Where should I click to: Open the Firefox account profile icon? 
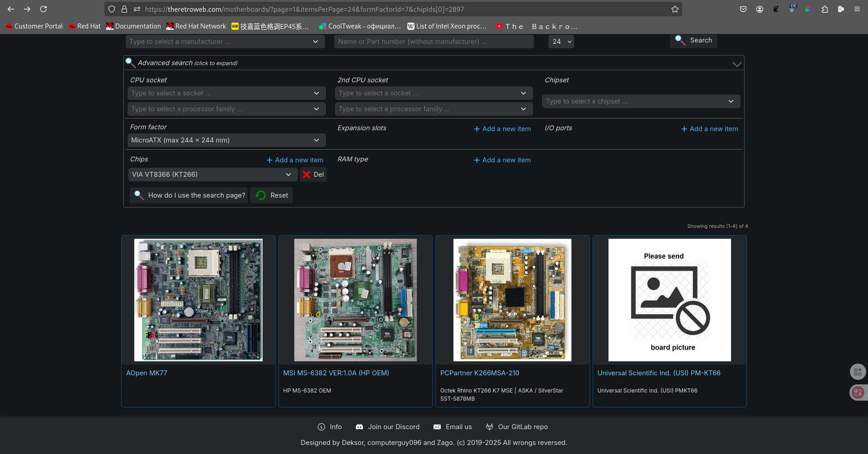[x=759, y=9]
